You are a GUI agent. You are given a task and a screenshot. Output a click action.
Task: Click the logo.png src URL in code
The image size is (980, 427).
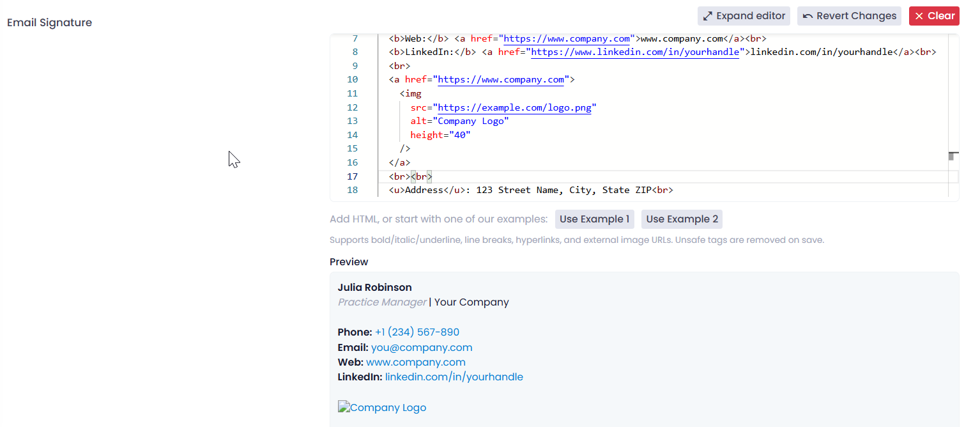[514, 107]
